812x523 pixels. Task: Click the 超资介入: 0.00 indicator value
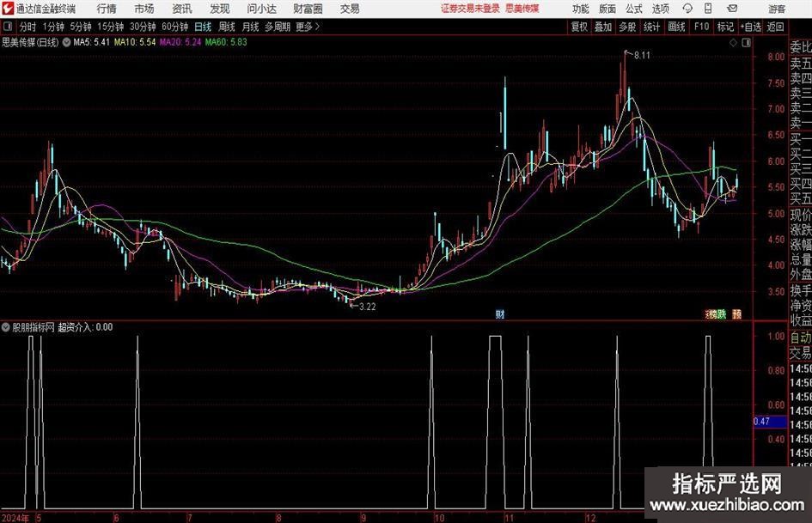pyautogui.click(x=85, y=327)
